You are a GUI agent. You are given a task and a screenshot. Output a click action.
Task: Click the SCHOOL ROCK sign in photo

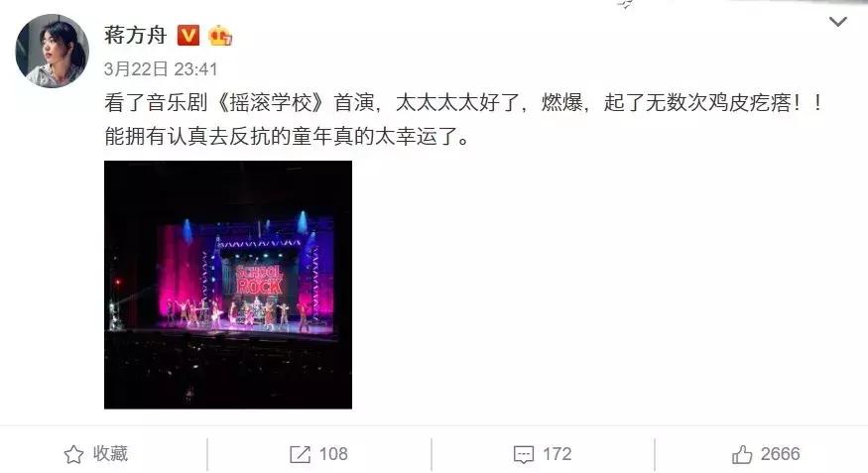pos(260,280)
